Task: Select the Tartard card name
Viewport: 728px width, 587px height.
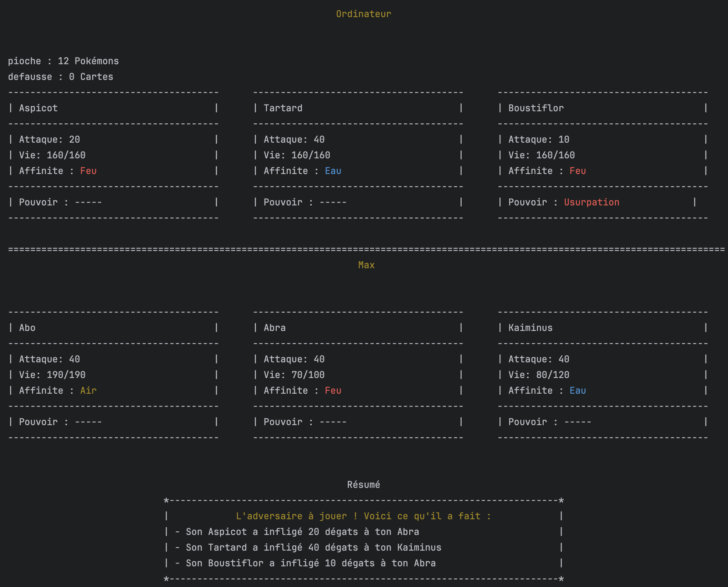Action: [x=283, y=108]
